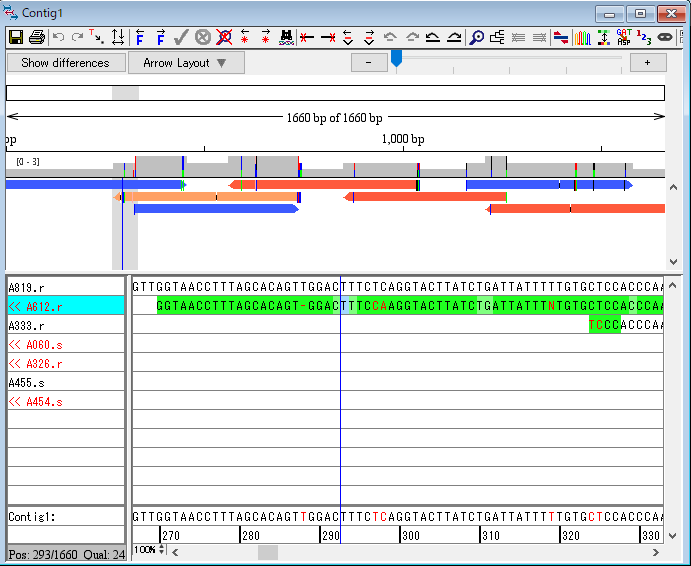The image size is (691, 566).
Task: Click the red T edit bases icon
Action: pos(97,37)
